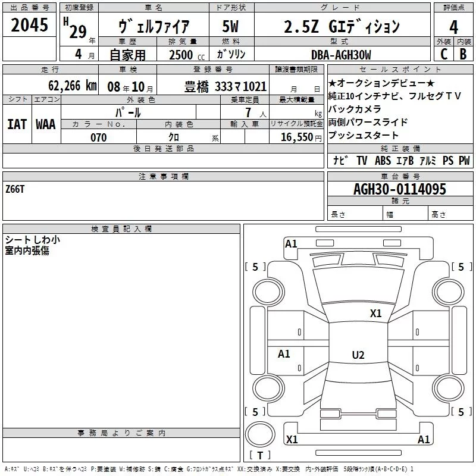Click interior color クロ
476x476 pixels.
pyautogui.click(x=174, y=137)
